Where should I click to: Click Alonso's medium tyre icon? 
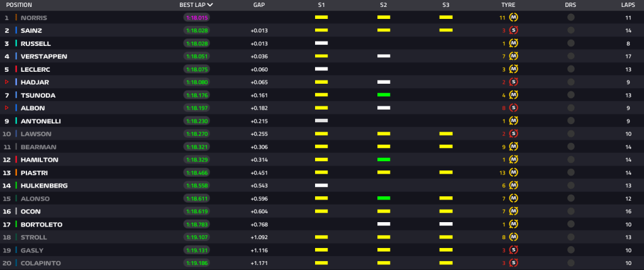click(513, 198)
